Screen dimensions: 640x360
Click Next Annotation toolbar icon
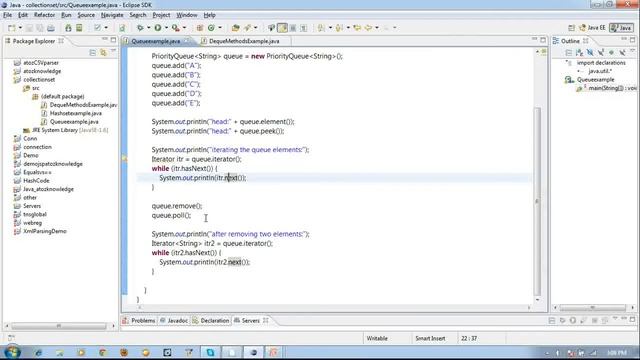tap(322, 28)
